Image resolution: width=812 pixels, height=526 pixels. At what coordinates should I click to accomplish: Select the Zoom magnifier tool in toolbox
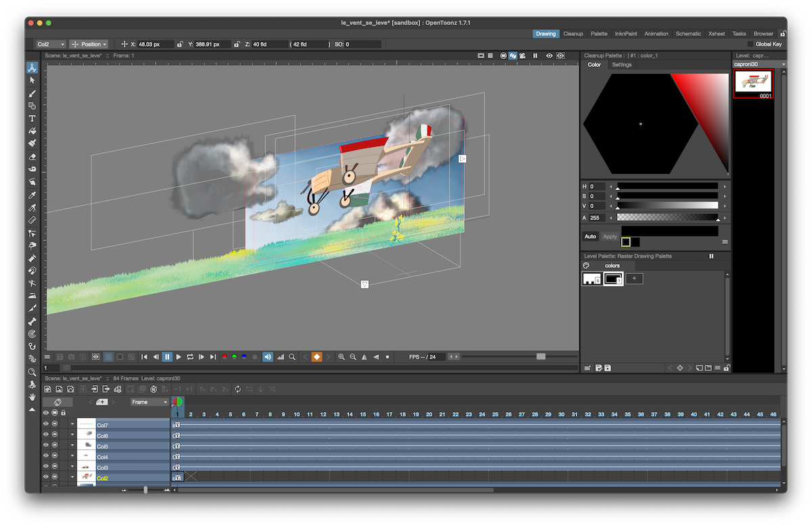coord(32,372)
